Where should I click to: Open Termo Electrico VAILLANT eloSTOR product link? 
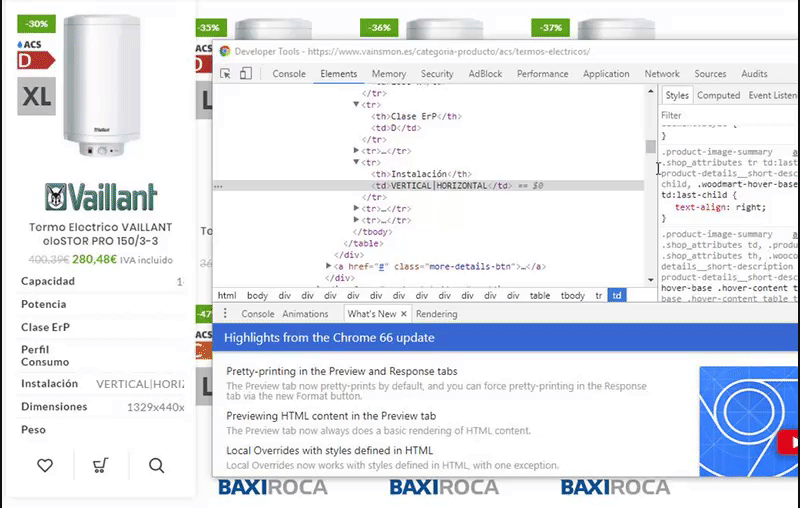pos(100,234)
